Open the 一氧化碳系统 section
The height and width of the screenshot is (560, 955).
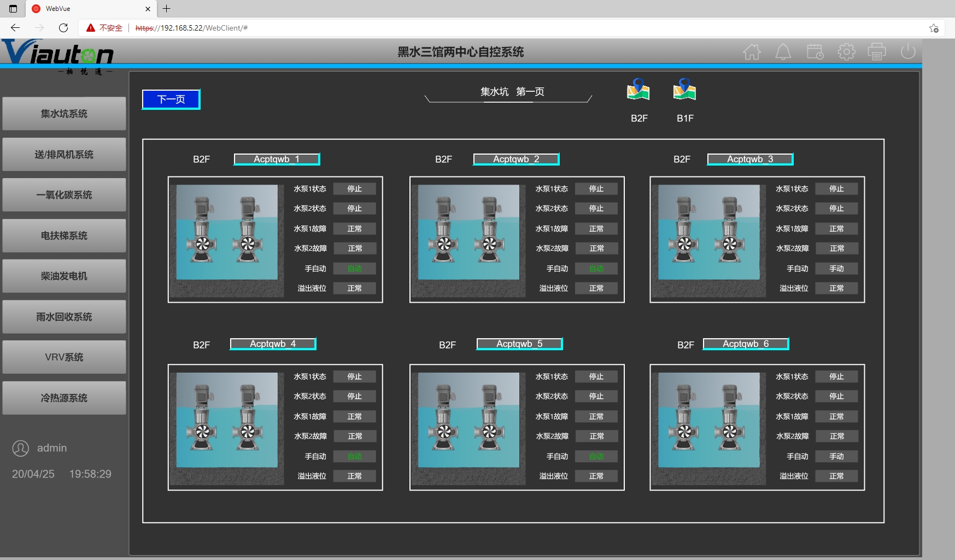point(64,195)
